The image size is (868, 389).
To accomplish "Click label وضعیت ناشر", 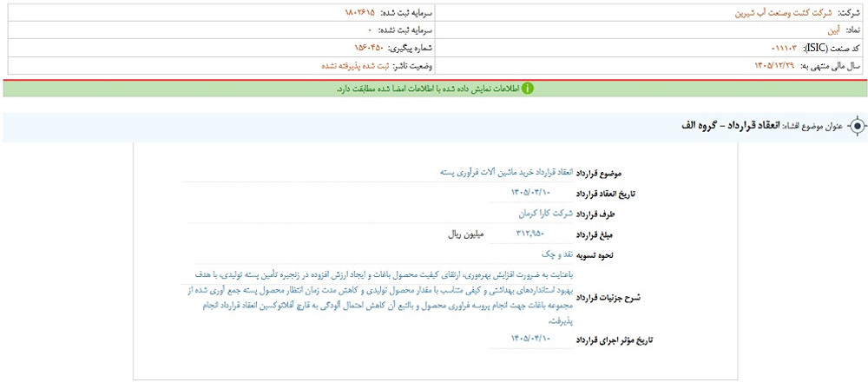I will coord(412,65).
